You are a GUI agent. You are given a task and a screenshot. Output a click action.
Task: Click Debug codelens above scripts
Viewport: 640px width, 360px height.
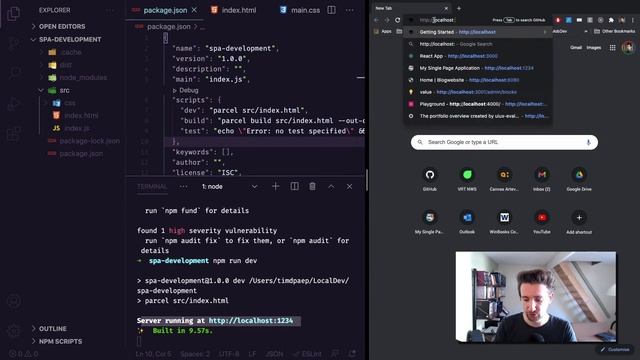point(188,90)
